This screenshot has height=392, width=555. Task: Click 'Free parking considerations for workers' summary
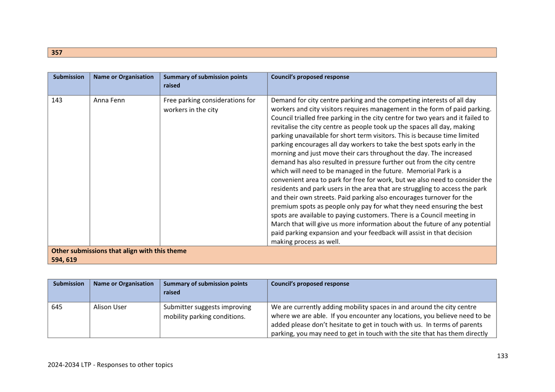209,105
